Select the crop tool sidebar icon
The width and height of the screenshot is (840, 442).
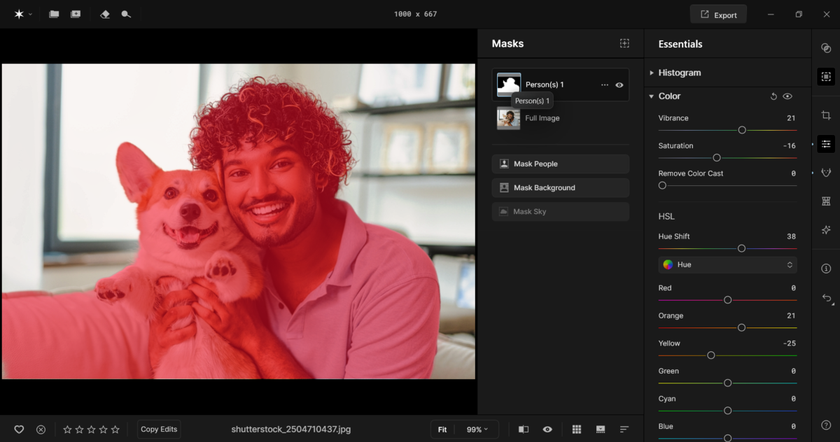[826, 115]
